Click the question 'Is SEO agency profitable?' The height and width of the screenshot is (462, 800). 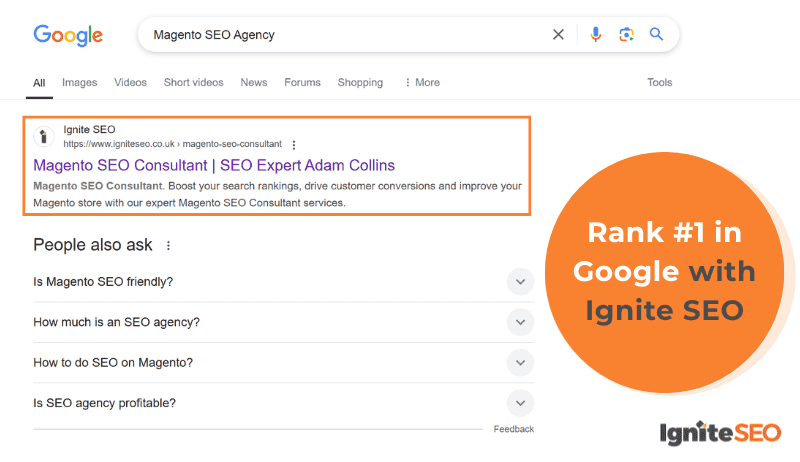105,403
